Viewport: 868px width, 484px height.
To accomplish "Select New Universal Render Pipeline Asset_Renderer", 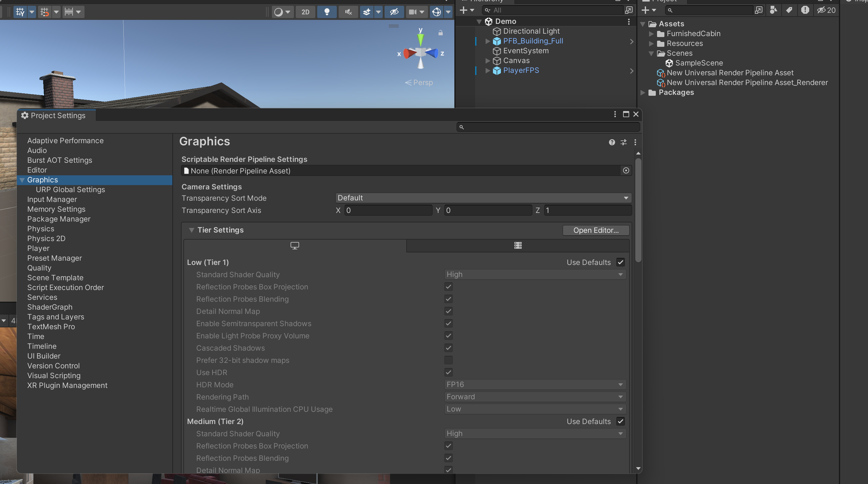I will [x=742, y=83].
